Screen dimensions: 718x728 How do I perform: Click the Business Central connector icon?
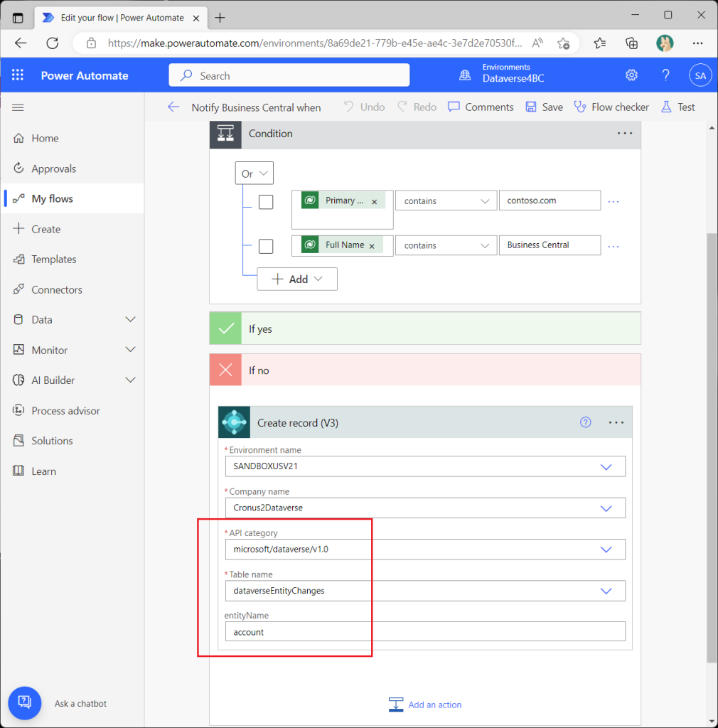235,422
